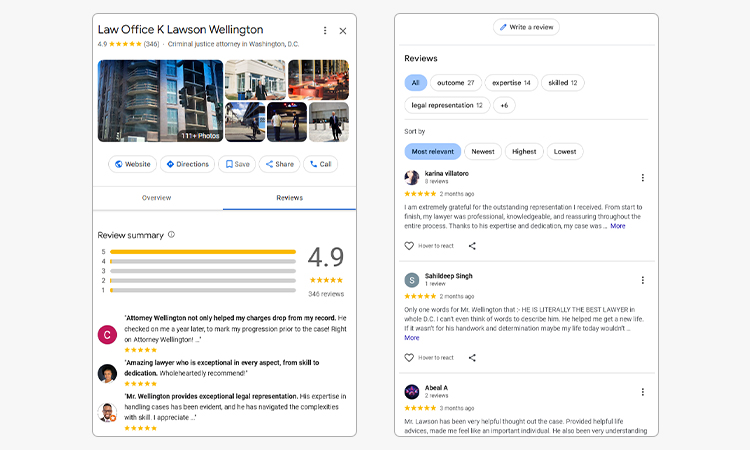
Task: Open 'Amazing lawyer who is exceptional' review snippet
Action: [222, 368]
